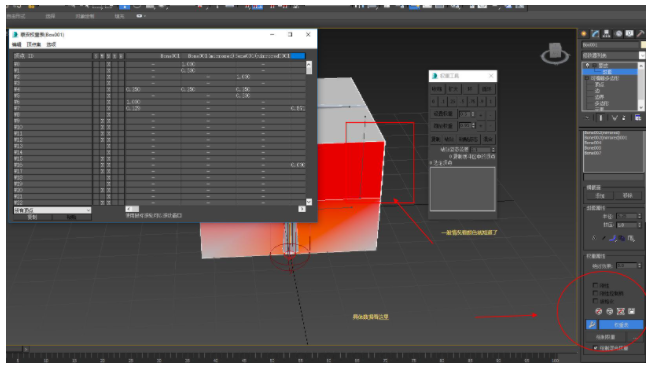This screenshot has height=367, width=654.
Task: Click 缩放权重 (Scale Weight) button
Action: (x=443, y=125)
